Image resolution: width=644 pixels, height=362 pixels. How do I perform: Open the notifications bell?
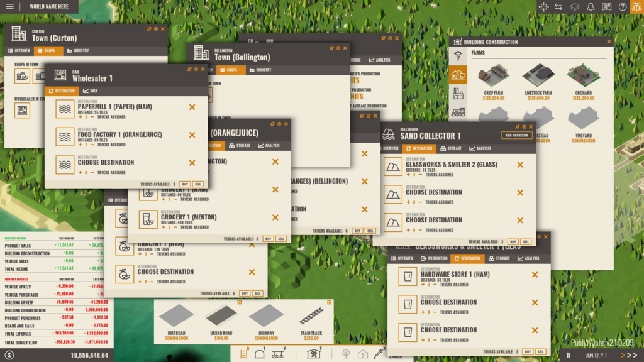pos(590,6)
